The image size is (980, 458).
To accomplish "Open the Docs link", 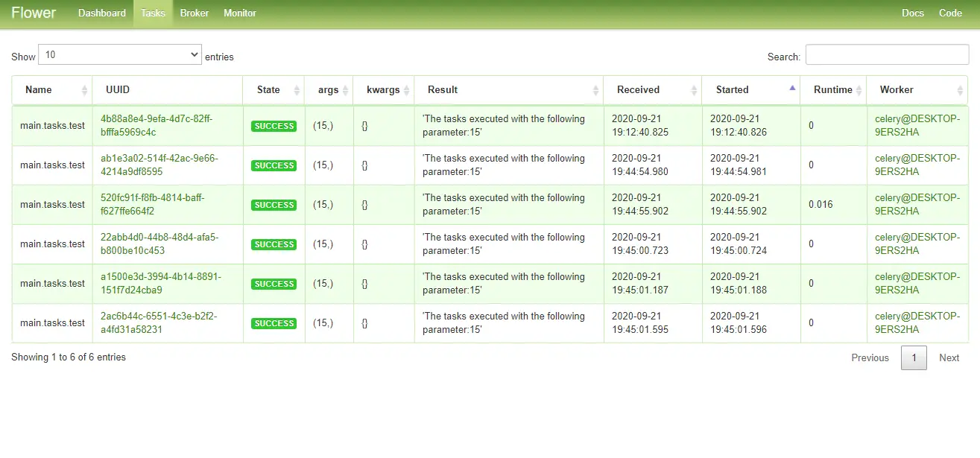I will coord(913,13).
